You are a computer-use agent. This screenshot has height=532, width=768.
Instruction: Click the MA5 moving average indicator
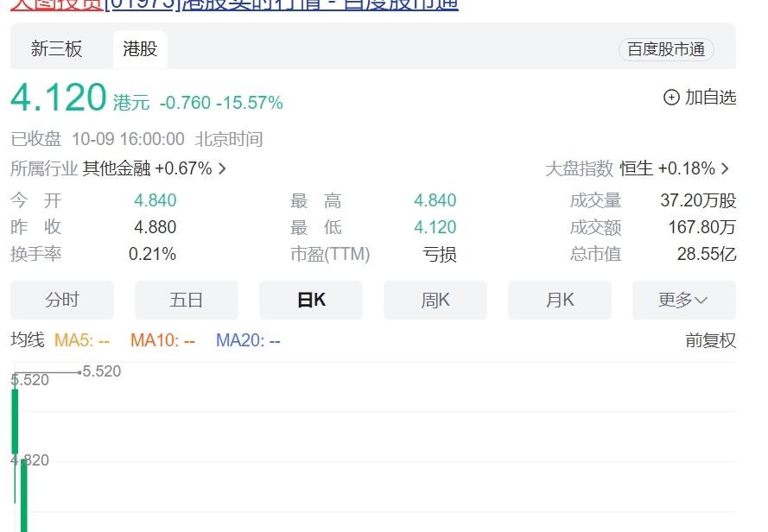pyautogui.click(x=82, y=341)
